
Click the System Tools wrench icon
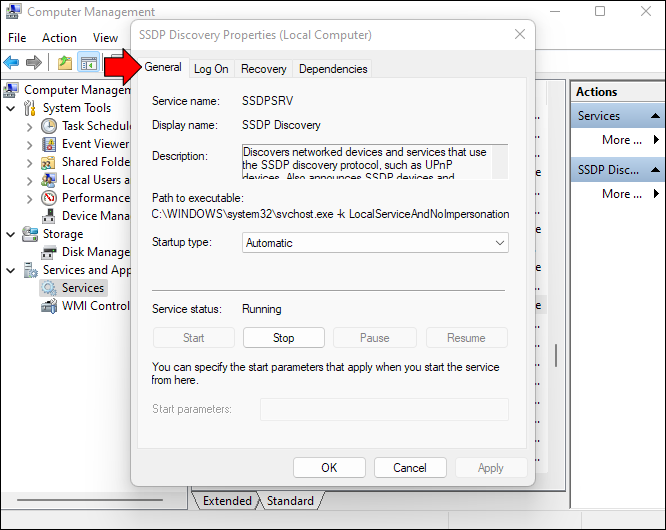click(x=30, y=108)
